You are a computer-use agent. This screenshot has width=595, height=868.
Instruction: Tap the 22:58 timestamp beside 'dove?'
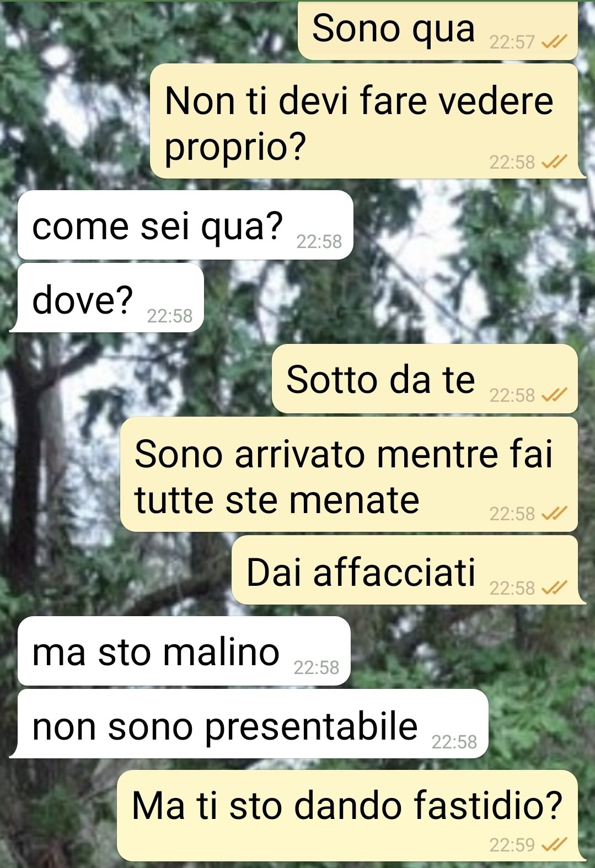[x=170, y=316]
